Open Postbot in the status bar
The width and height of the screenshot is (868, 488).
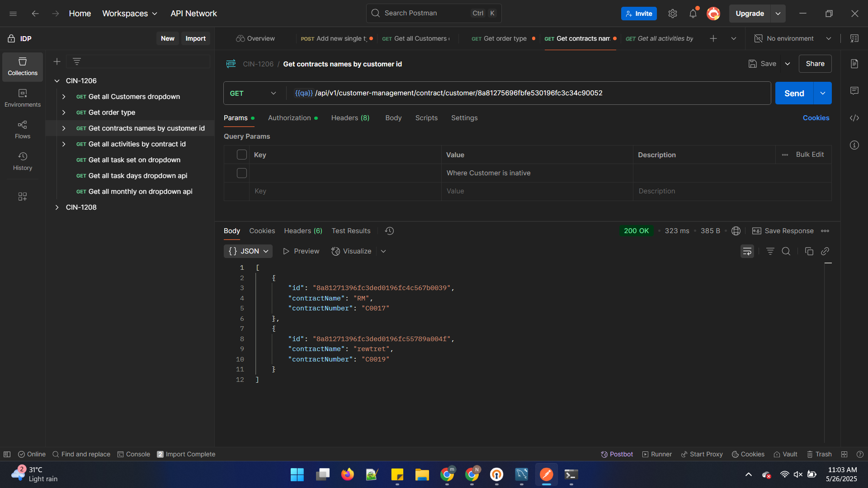pyautogui.click(x=617, y=454)
